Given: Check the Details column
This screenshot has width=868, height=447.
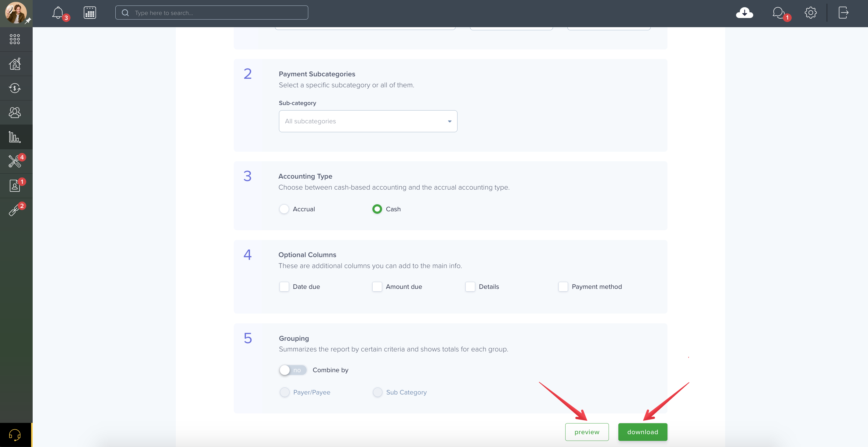Looking at the screenshot, I should pyautogui.click(x=470, y=286).
